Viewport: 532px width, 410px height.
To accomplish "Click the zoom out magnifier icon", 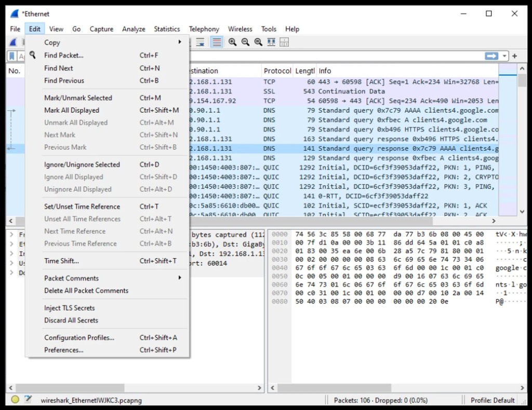I will click(245, 42).
